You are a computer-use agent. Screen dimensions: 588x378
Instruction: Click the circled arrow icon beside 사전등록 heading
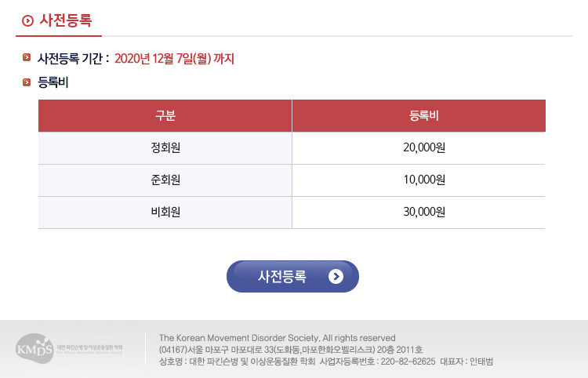click(27, 20)
